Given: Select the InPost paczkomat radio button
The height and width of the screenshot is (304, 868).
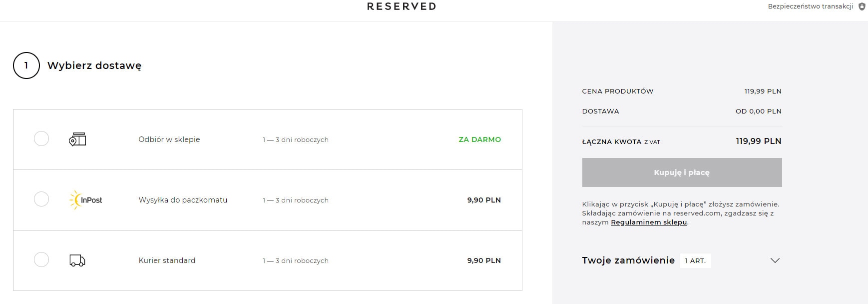Looking at the screenshot, I should coord(41,199).
